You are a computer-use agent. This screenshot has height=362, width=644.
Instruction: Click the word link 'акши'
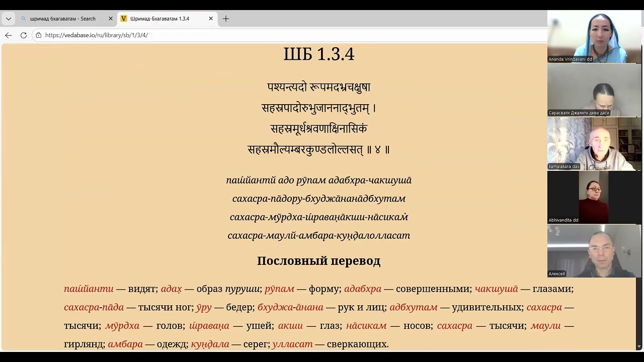[290, 326]
